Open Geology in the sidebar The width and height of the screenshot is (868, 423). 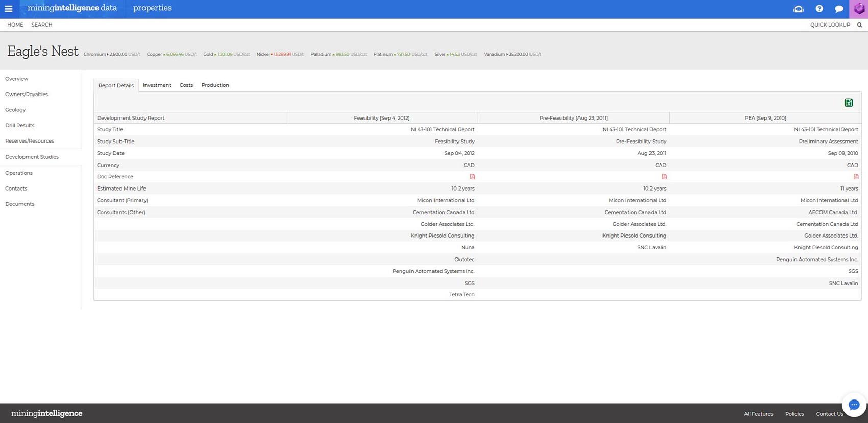click(x=15, y=110)
